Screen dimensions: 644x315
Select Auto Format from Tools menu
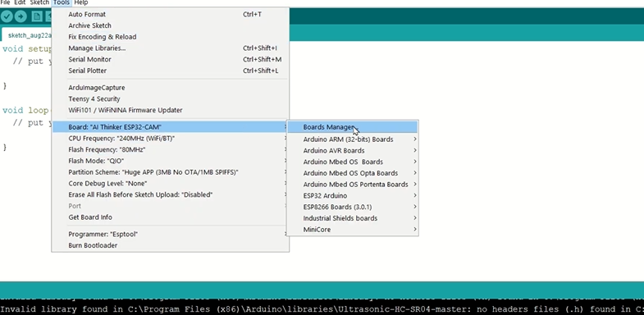pos(171,14)
